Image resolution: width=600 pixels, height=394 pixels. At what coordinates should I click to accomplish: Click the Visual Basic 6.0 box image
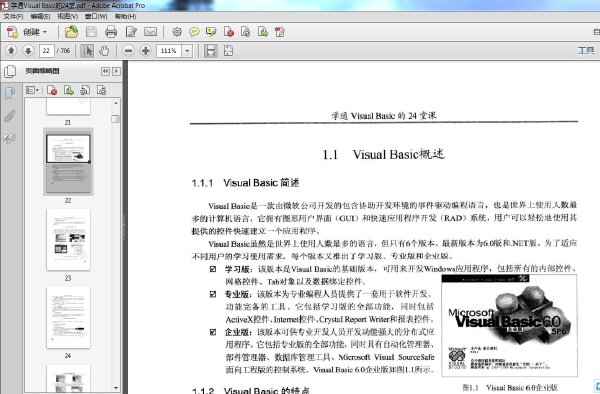click(x=509, y=326)
